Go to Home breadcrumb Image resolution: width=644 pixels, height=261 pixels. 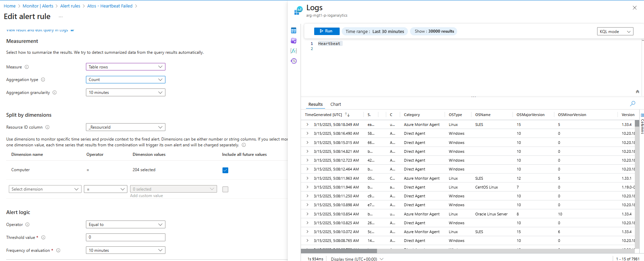(x=10, y=6)
